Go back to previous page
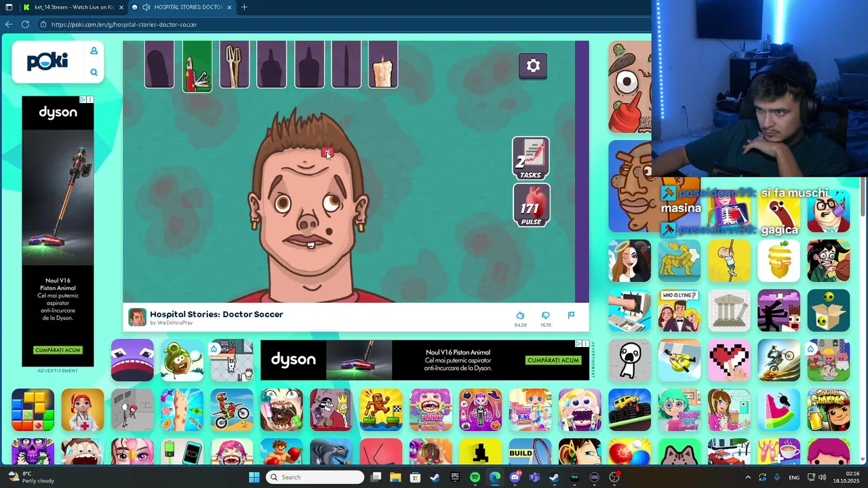The height and width of the screenshot is (488, 868). pos(8,24)
